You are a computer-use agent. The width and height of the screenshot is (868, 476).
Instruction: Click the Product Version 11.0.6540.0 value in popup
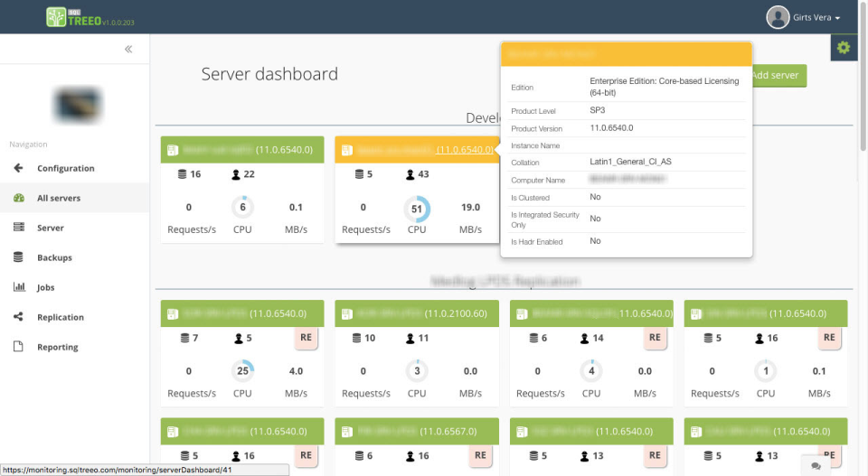pyautogui.click(x=612, y=127)
